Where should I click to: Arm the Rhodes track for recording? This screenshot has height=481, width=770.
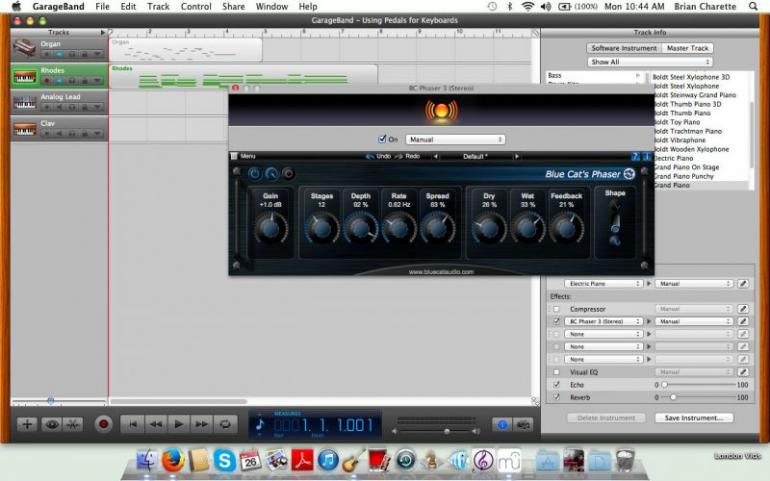(47, 81)
